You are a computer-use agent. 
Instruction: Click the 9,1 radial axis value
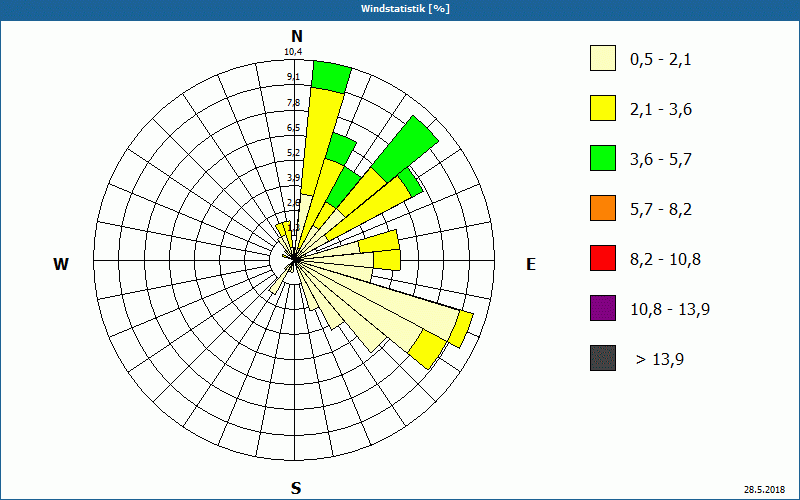(293, 77)
